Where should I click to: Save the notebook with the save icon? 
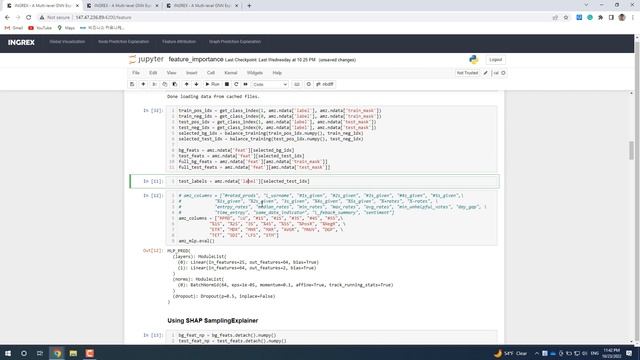[x=132, y=84]
